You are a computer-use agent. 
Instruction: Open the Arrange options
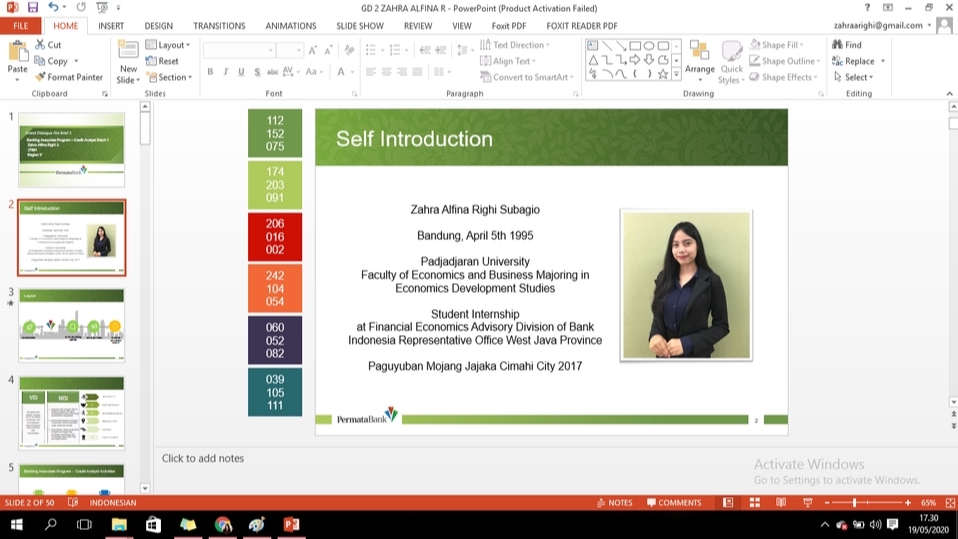coord(700,61)
